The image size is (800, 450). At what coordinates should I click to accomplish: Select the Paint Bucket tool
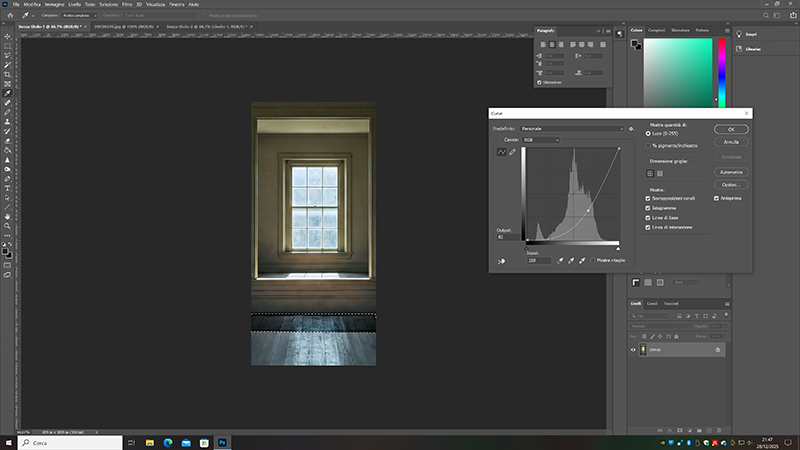[7, 150]
